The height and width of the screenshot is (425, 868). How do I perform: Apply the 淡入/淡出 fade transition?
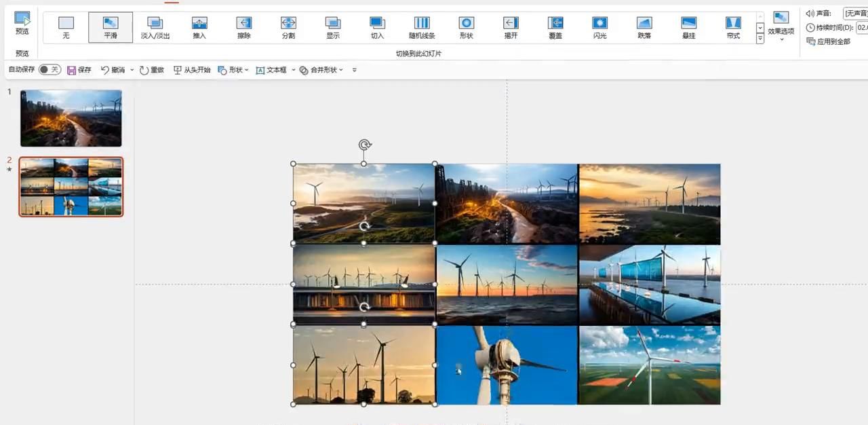(155, 27)
